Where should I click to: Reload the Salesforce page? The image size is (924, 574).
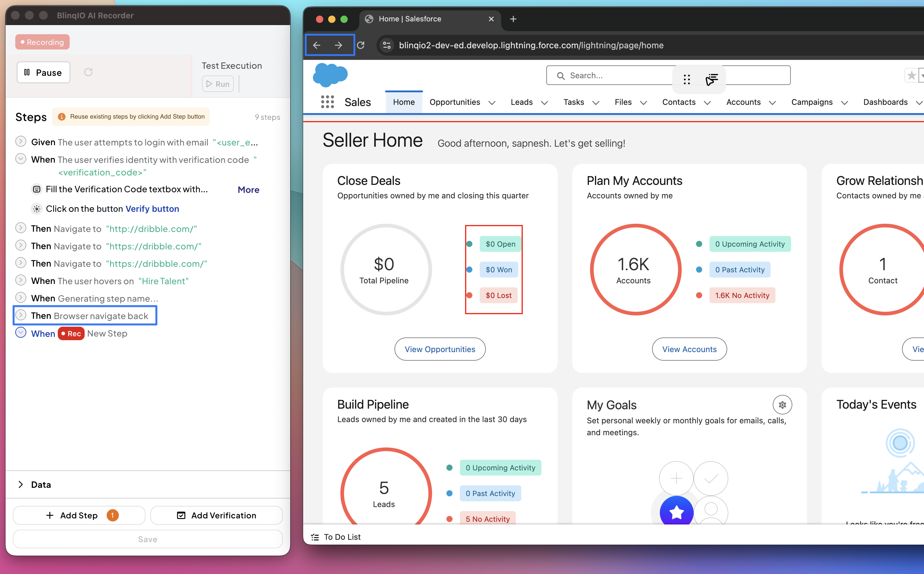pos(361,45)
